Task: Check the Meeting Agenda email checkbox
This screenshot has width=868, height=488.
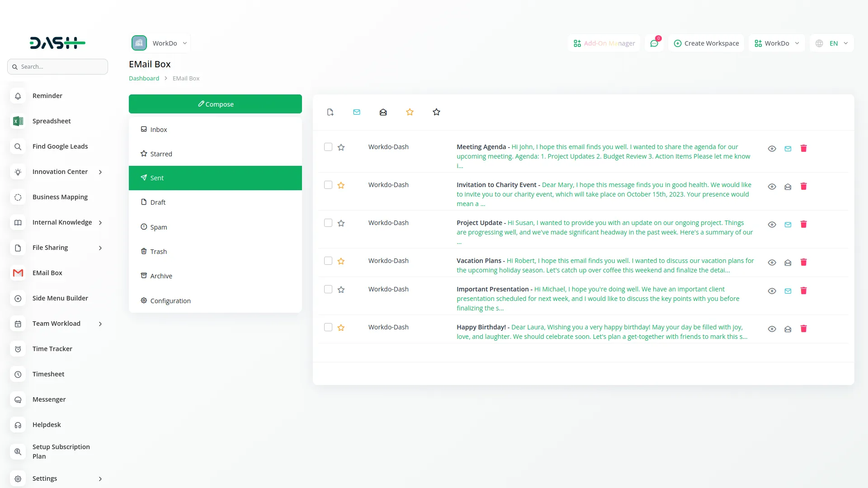Action: tap(328, 147)
